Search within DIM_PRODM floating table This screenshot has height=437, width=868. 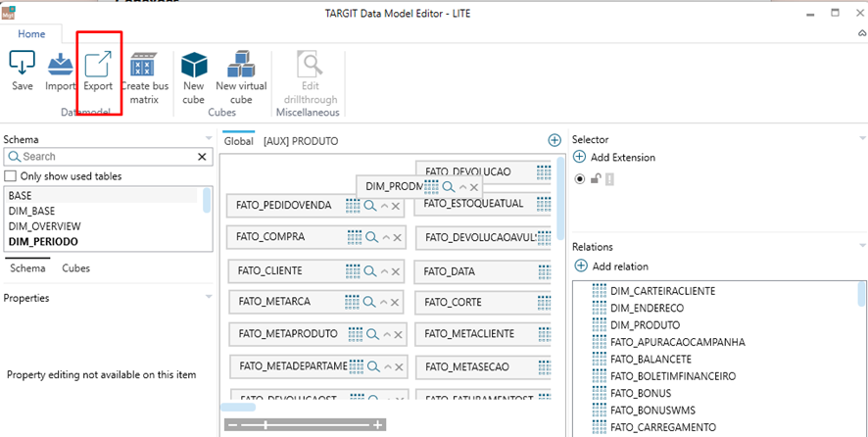pos(449,186)
